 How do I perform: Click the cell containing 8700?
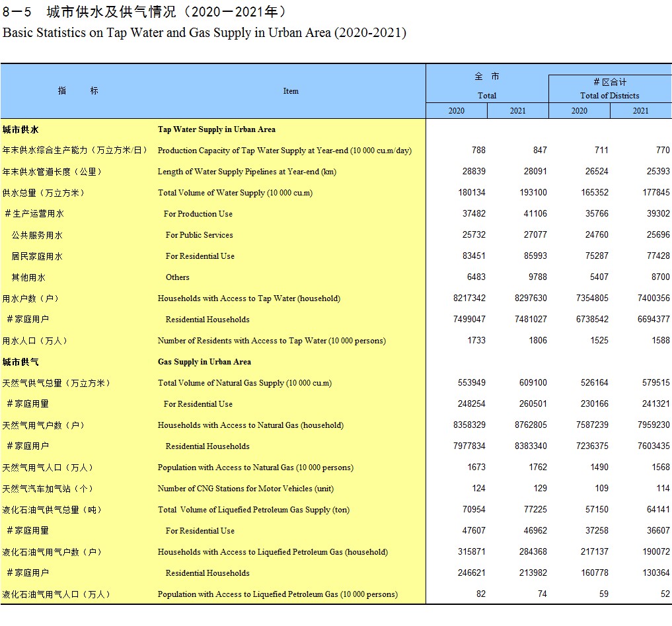tap(660, 277)
